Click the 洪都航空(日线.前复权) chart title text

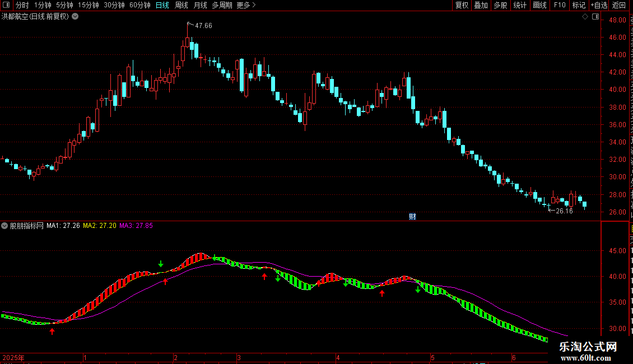(35, 17)
